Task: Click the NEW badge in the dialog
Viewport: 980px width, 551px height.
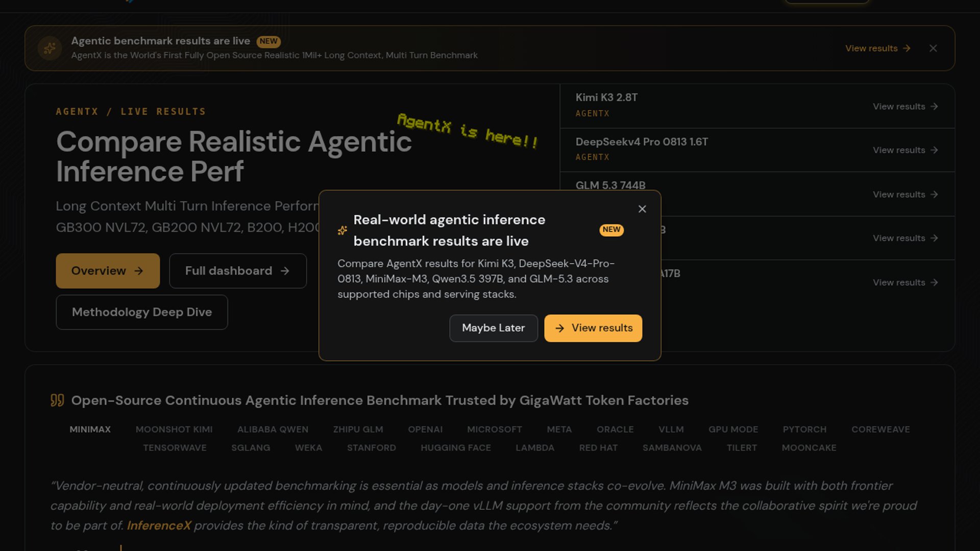Action: tap(611, 230)
